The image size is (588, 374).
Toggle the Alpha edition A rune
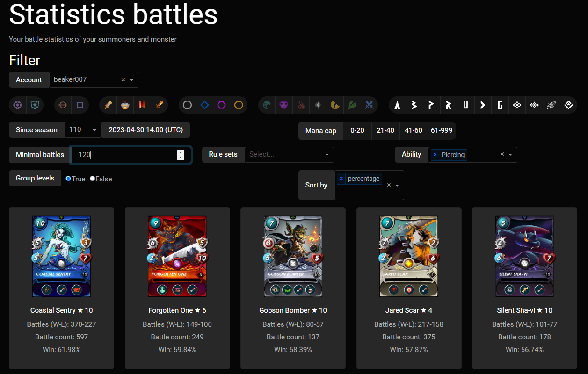pos(398,105)
